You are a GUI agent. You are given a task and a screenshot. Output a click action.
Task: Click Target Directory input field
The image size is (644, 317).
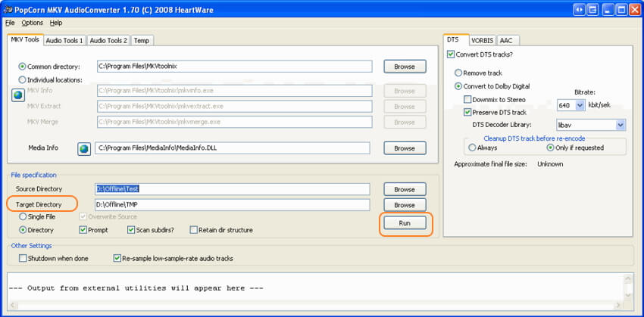pyautogui.click(x=233, y=204)
